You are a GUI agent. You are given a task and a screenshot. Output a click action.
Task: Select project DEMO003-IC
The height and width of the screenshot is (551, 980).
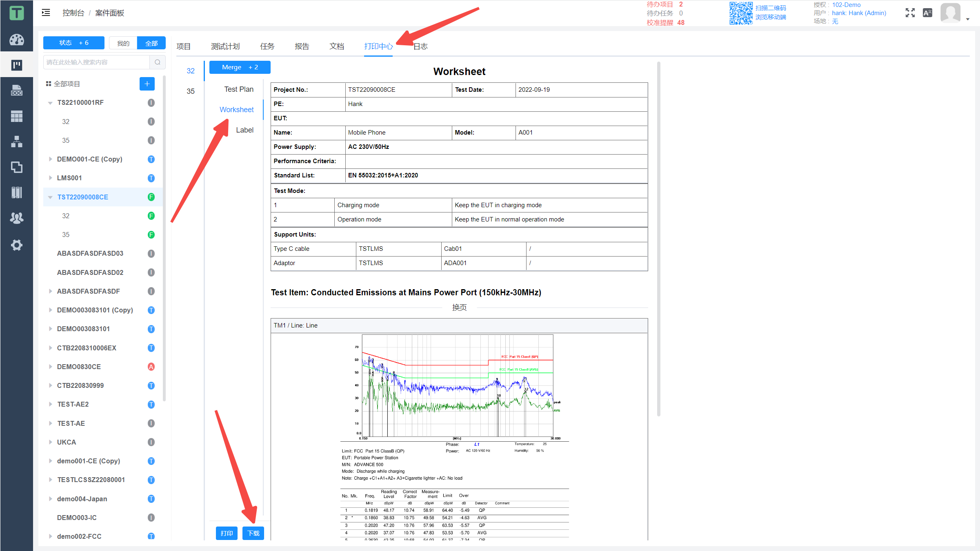click(77, 518)
